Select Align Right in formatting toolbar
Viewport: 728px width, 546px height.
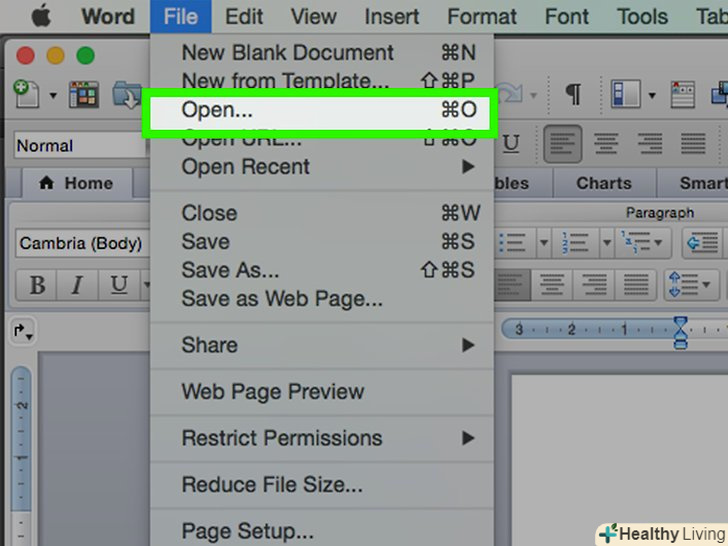pos(650,143)
